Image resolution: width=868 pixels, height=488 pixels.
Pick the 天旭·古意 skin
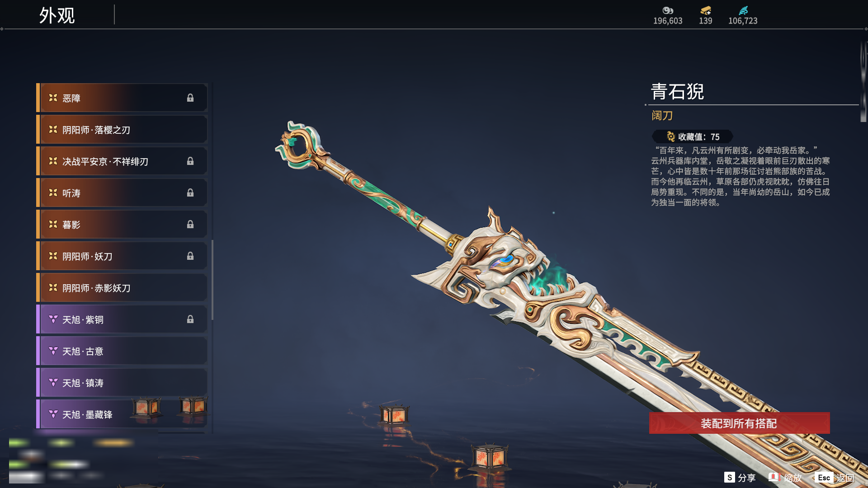[122, 351]
